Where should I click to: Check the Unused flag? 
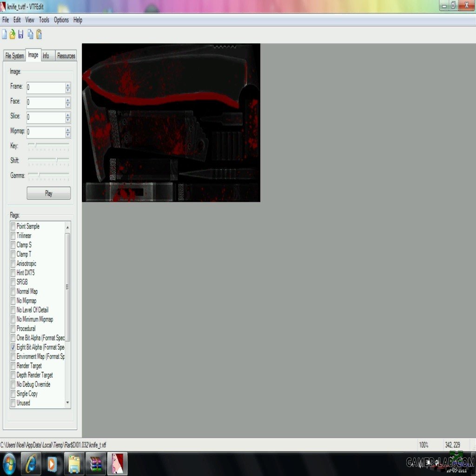(x=13, y=403)
